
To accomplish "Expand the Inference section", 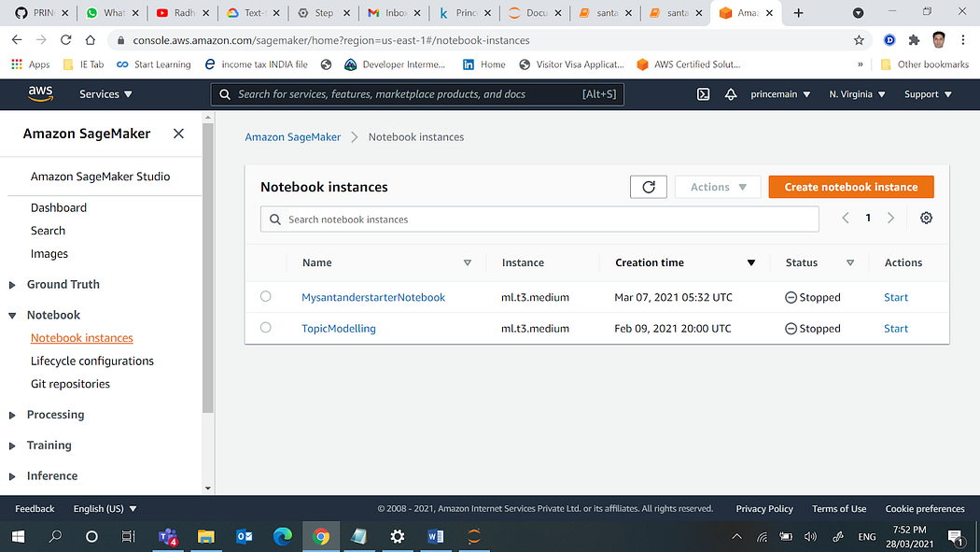I will pyautogui.click(x=12, y=476).
